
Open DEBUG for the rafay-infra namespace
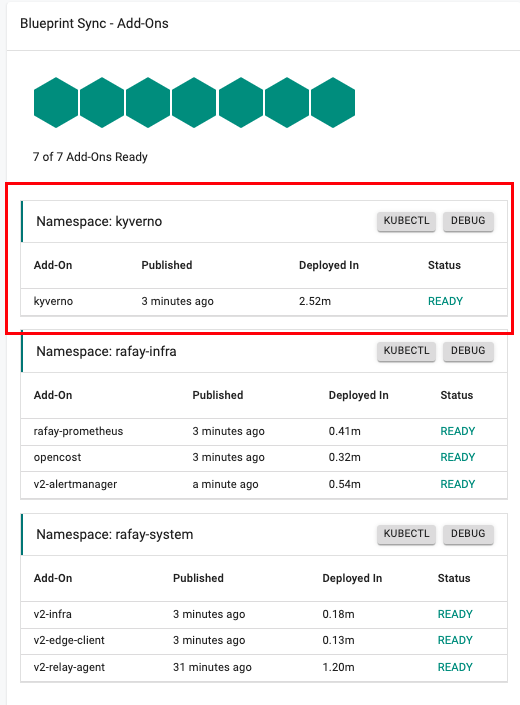[x=468, y=351]
